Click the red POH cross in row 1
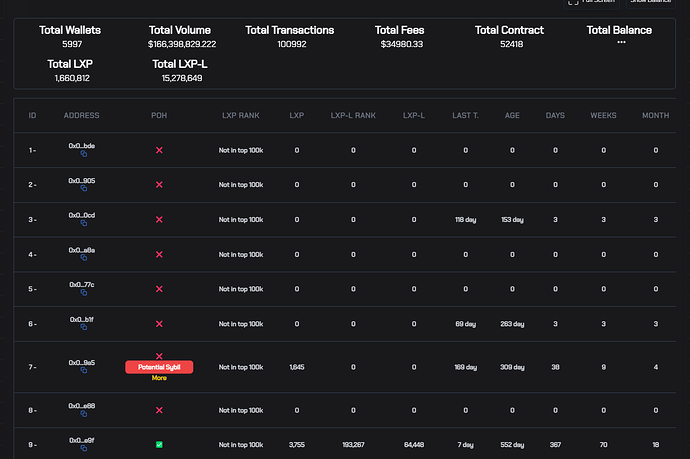This screenshot has width=690, height=459. 159,150
